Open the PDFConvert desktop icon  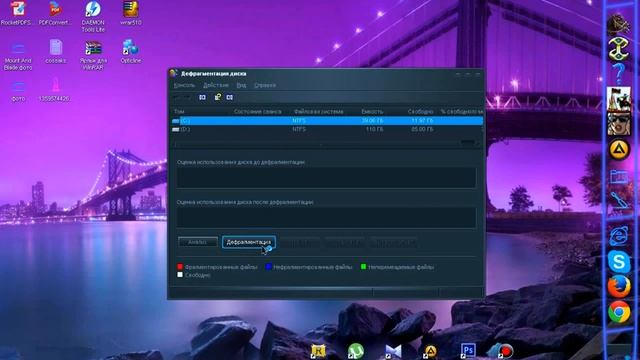[x=54, y=13]
